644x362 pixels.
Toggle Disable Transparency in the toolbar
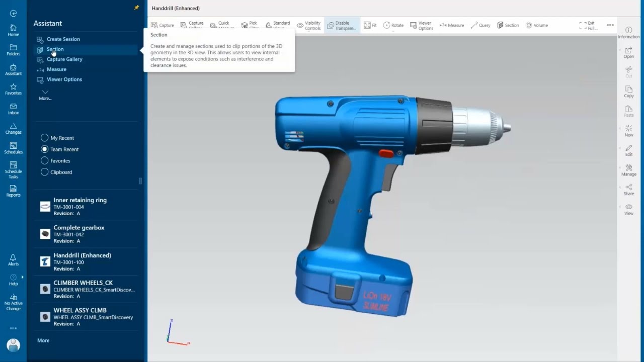pyautogui.click(x=342, y=26)
